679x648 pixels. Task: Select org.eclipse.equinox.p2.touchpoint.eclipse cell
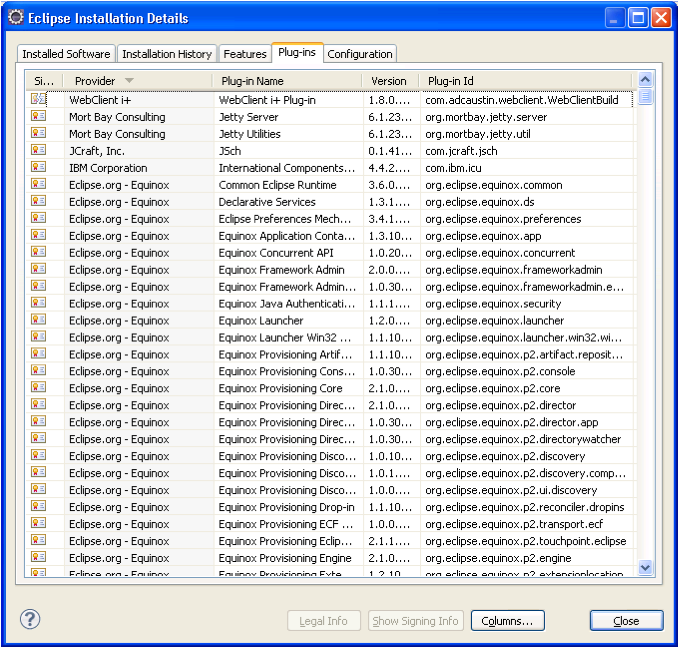[x=525, y=541]
